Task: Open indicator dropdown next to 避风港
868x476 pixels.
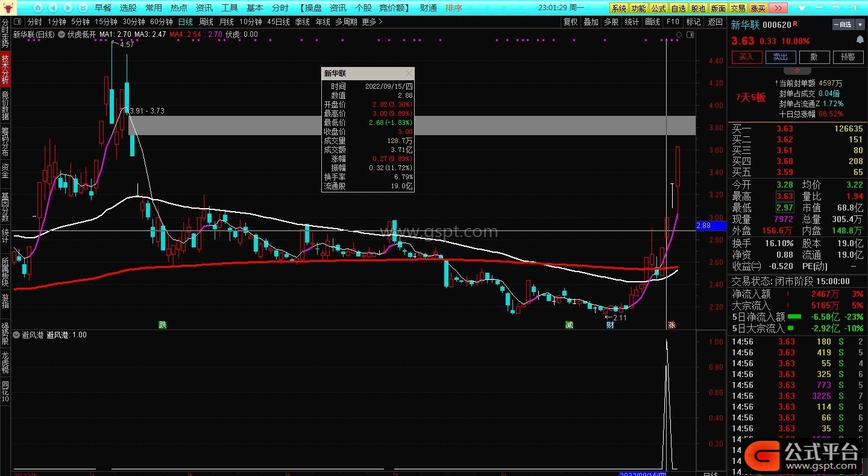Action: click(16, 335)
